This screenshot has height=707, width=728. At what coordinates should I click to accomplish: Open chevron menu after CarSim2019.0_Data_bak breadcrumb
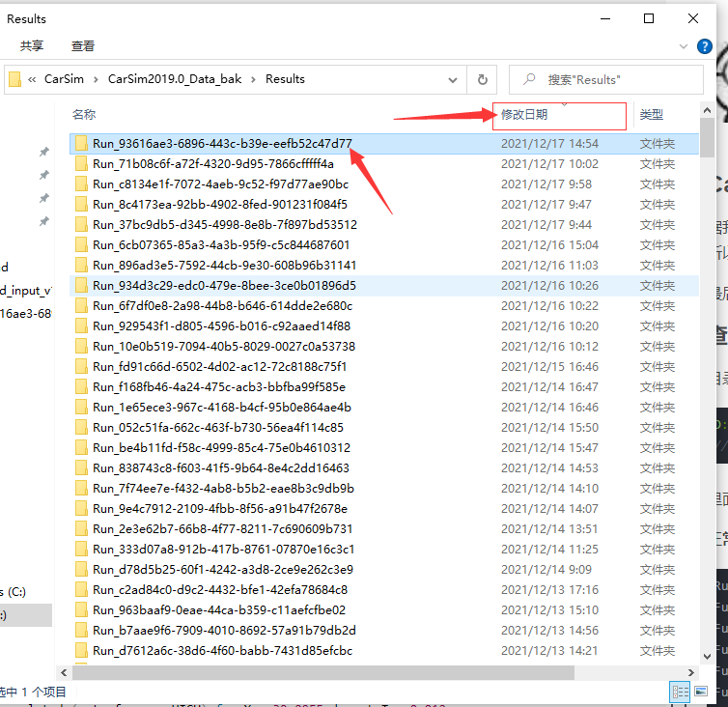254,79
